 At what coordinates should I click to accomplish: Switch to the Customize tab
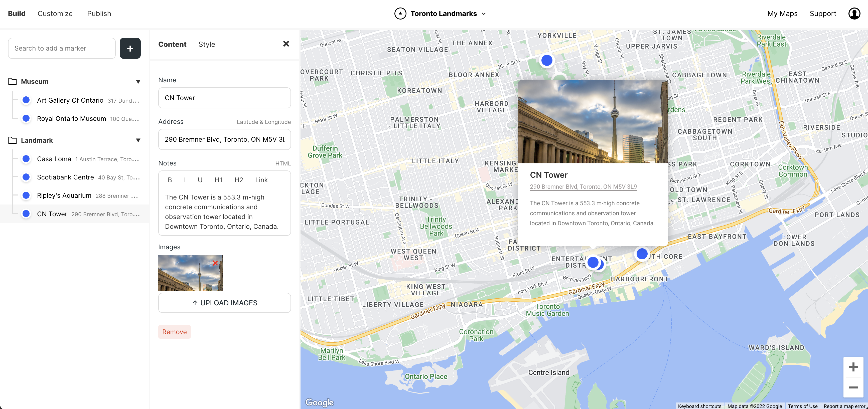(55, 14)
